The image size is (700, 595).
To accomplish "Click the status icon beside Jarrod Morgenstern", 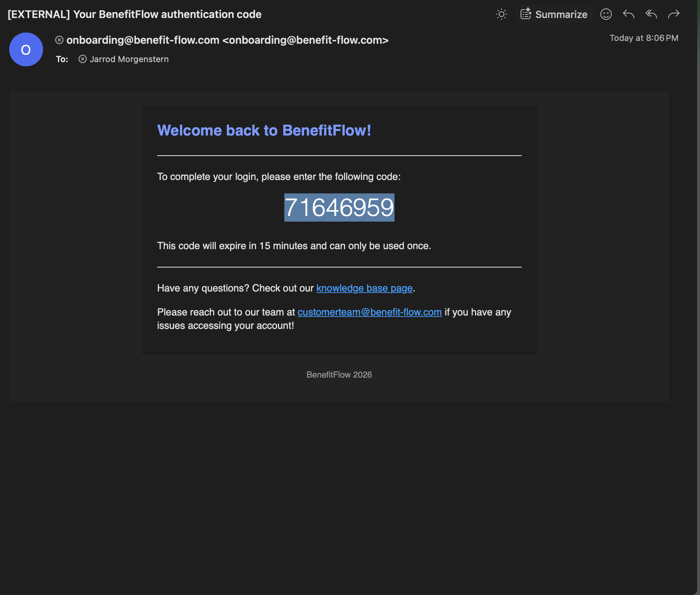I will tap(83, 59).
